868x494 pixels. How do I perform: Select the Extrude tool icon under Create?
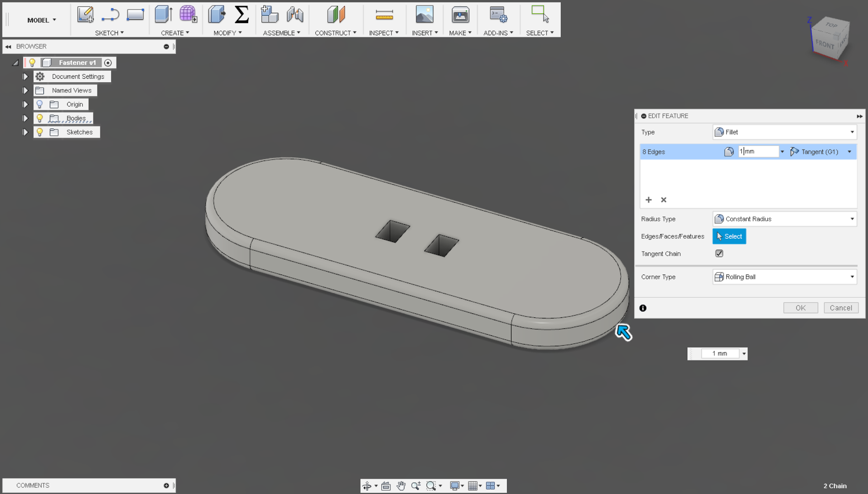coord(163,15)
